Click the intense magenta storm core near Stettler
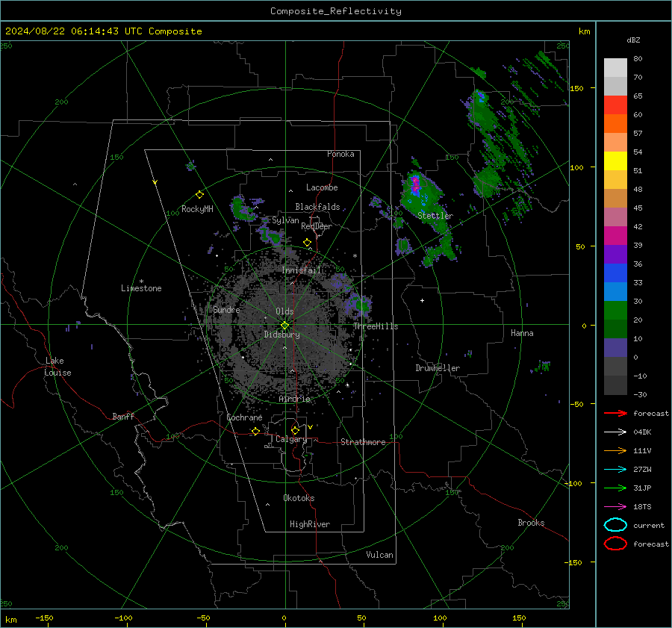672x628 pixels. [x=415, y=184]
